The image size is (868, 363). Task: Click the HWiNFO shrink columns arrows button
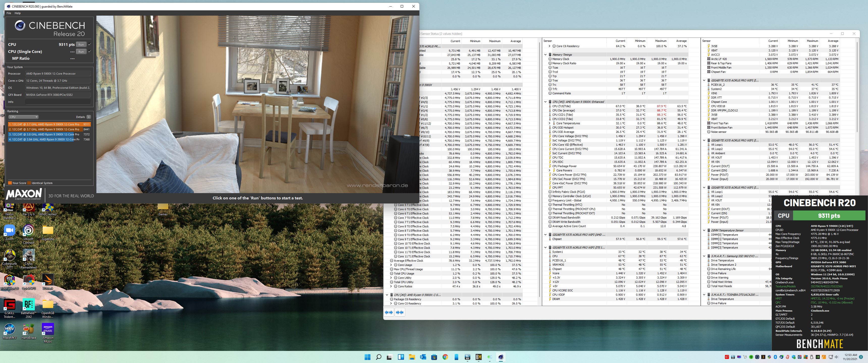(400, 313)
